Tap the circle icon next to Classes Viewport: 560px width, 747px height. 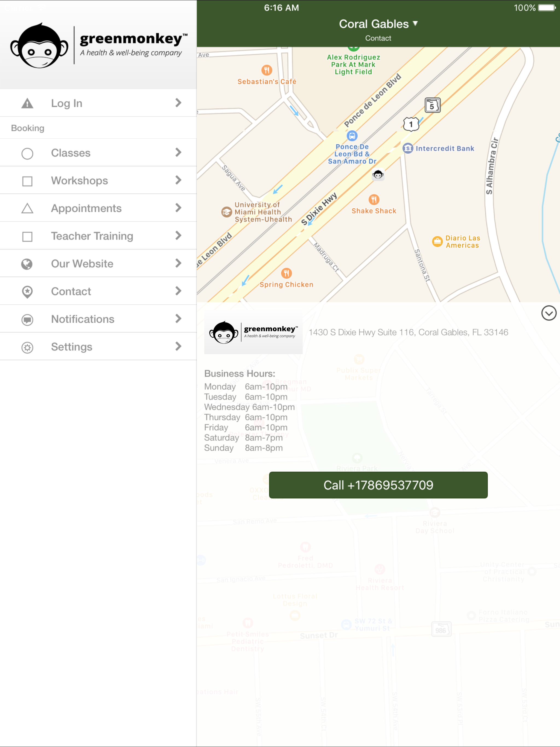tap(27, 153)
